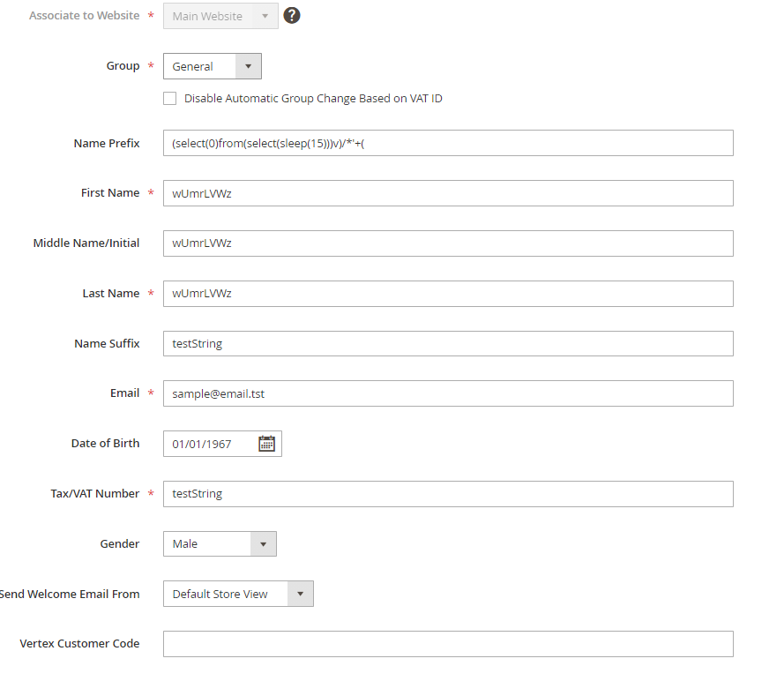
Task: Click the Date of Birth field label
Action: tap(106, 443)
